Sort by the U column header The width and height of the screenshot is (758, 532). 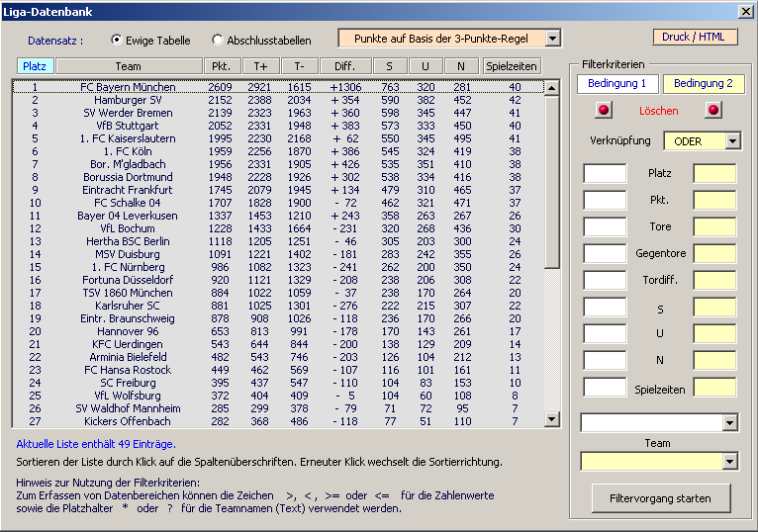pyautogui.click(x=426, y=66)
